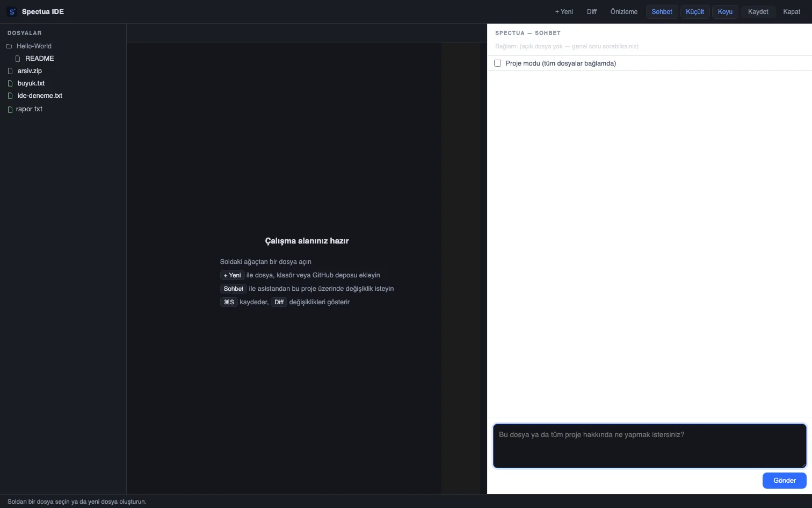812x508 pixels.
Task: Click the status bar message text
Action: [x=77, y=502]
